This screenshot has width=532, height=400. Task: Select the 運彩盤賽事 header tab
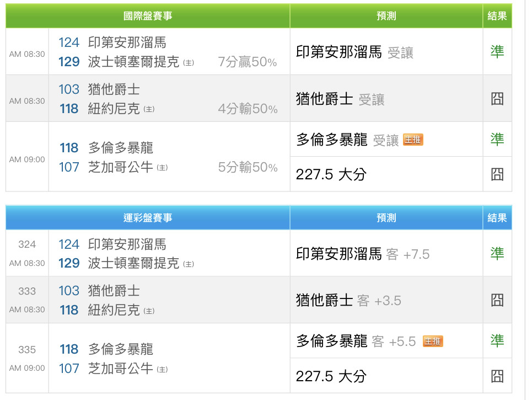[x=148, y=218]
